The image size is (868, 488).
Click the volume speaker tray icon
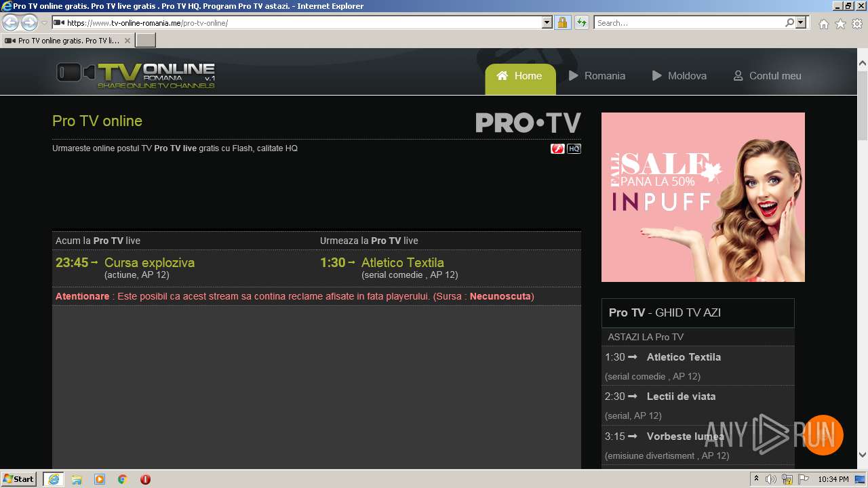tap(771, 479)
